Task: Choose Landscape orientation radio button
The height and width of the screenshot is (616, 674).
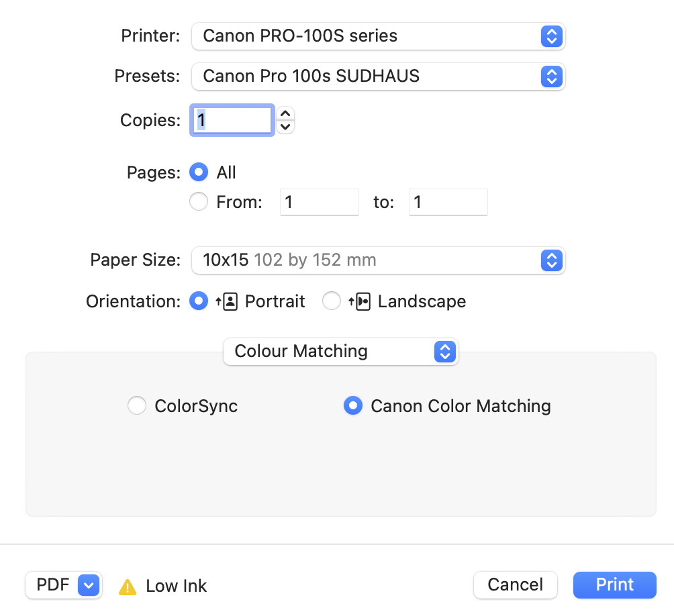Action: 332,301
